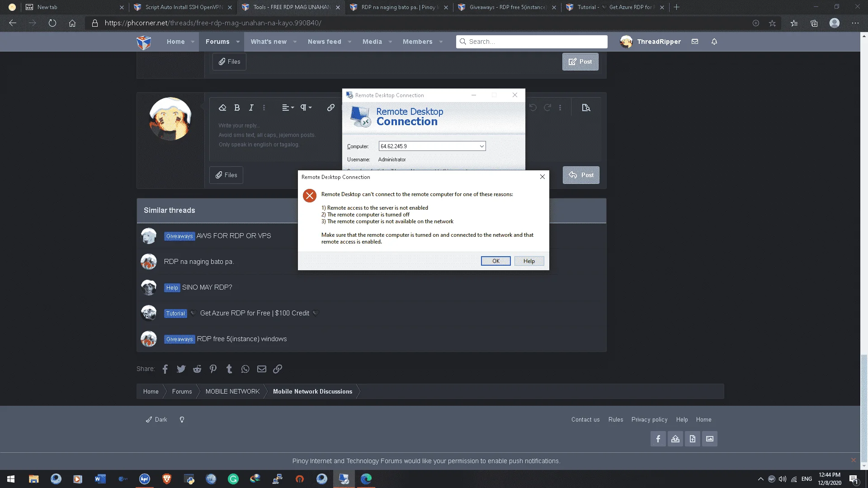Open the What's new menu item
This screenshot has height=488, width=868.
point(269,42)
